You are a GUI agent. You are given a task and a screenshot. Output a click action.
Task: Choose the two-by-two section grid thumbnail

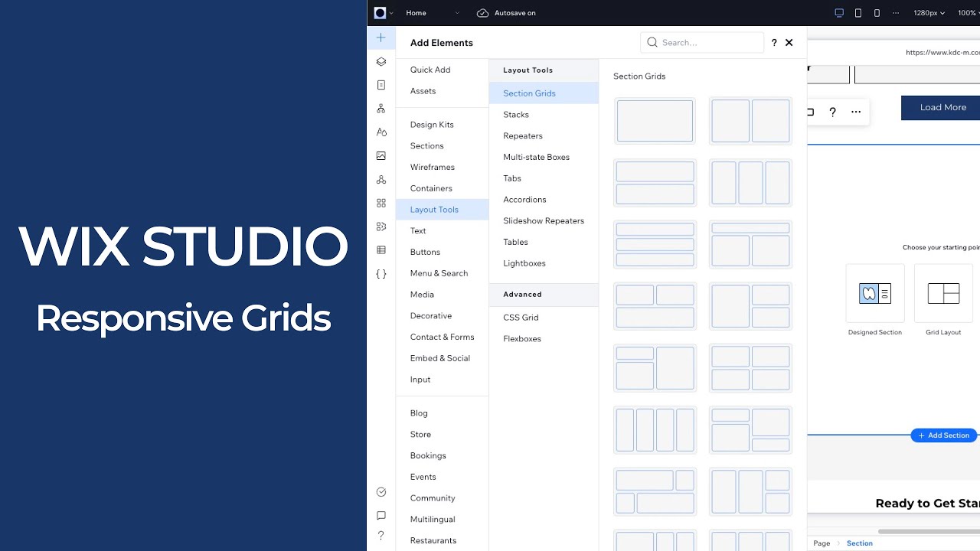(x=750, y=368)
